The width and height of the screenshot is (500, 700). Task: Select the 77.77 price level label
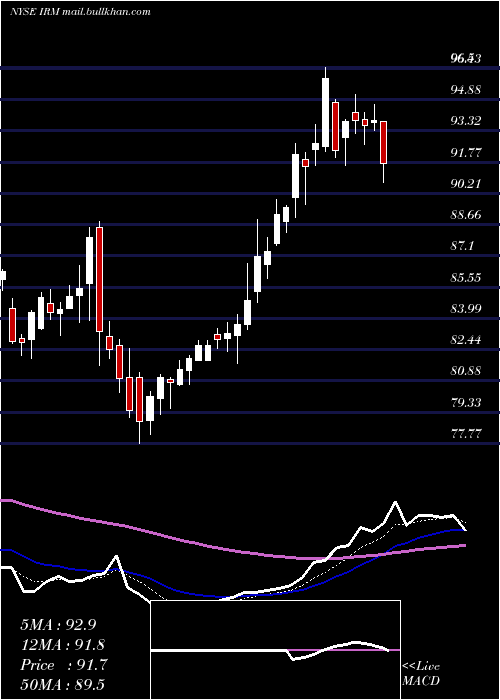click(x=466, y=433)
